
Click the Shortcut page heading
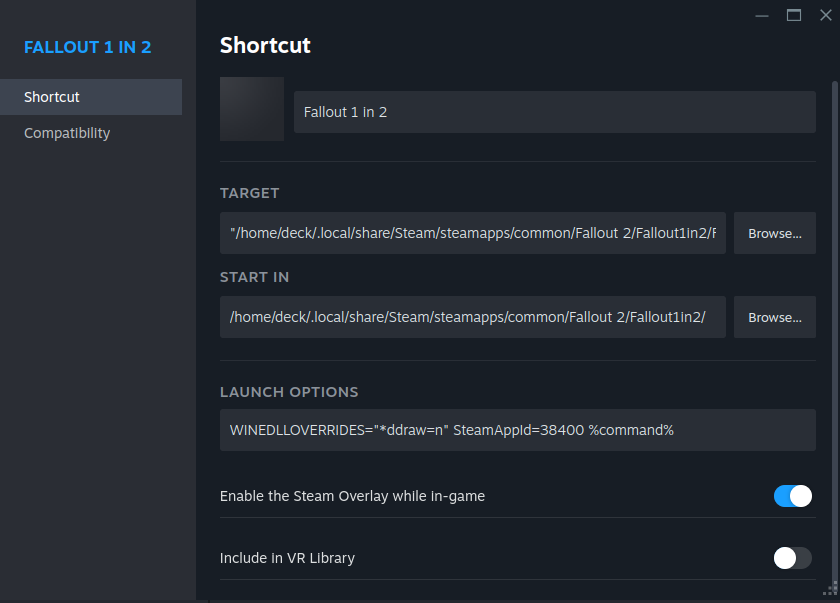pyautogui.click(x=265, y=45)
